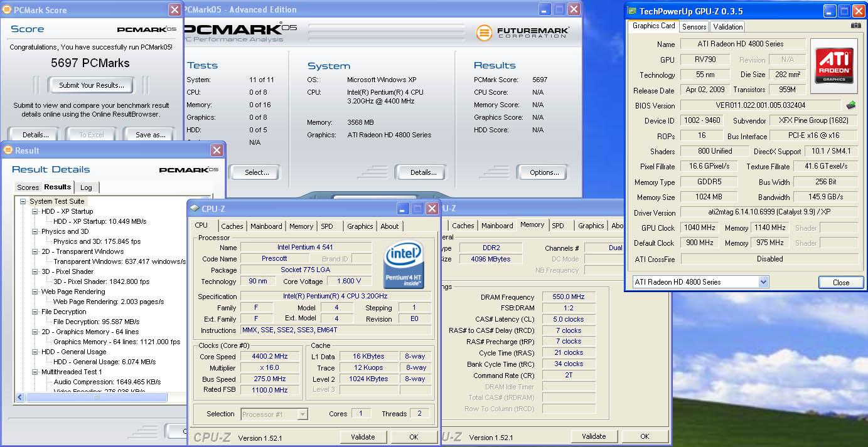The image size is (868, 447).
Task: Switch to the Log tab in Result Details
Action: (x=86, y=187)
